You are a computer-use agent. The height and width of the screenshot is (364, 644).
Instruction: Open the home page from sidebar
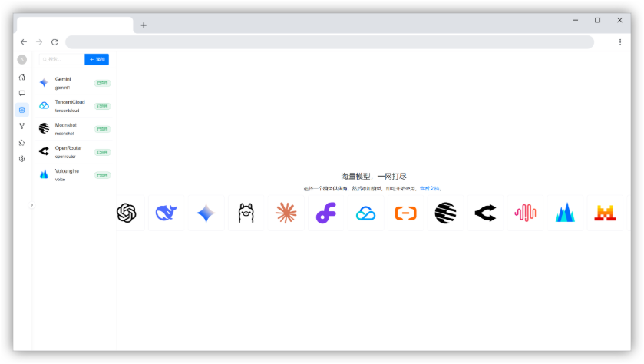point(22,77)
